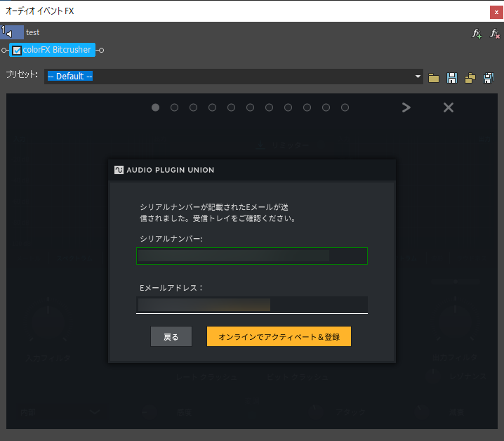Select the ninth tour page dot

pos(307,107)
